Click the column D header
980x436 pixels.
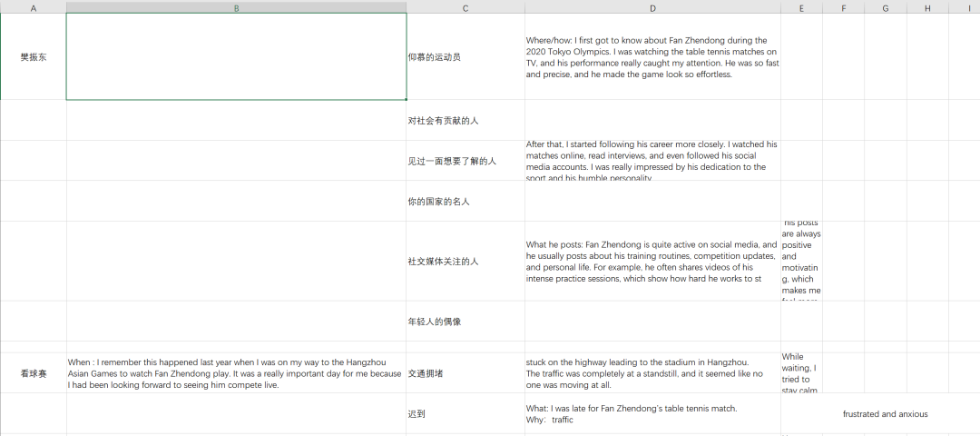[x=652, y=7]
